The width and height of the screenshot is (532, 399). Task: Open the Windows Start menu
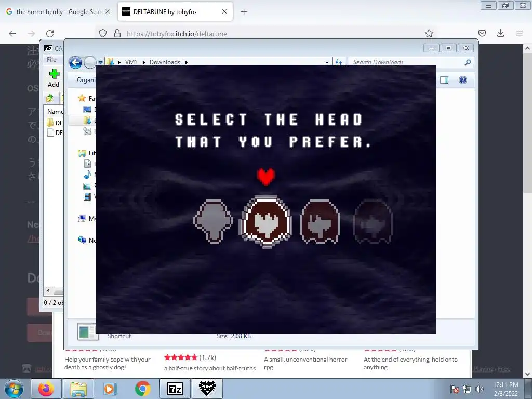14,389
